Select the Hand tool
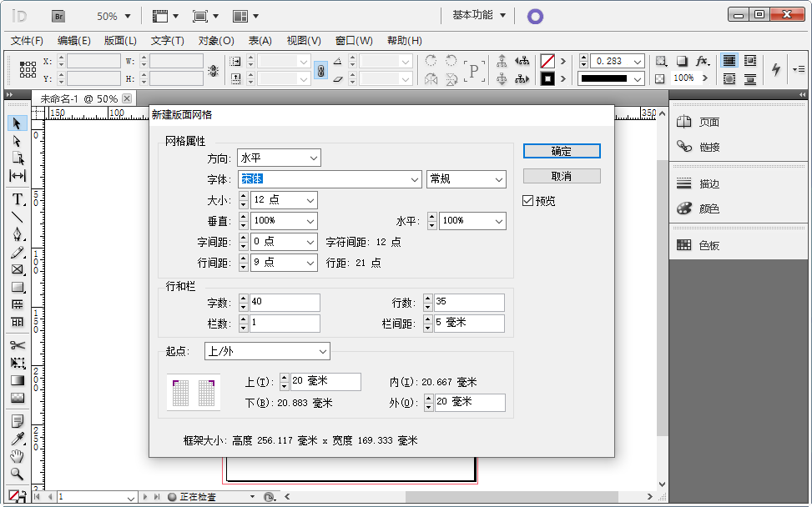The image size is (812, 507). tap(17, 456)
